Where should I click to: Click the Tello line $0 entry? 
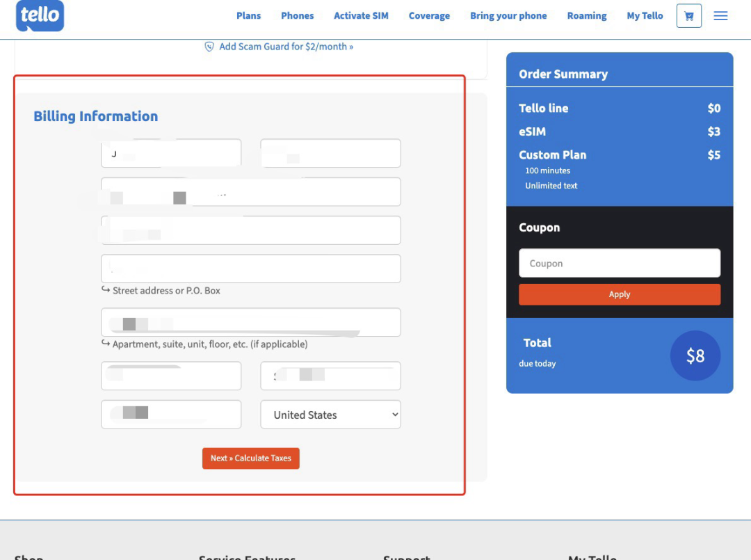[x=620, y=109]
